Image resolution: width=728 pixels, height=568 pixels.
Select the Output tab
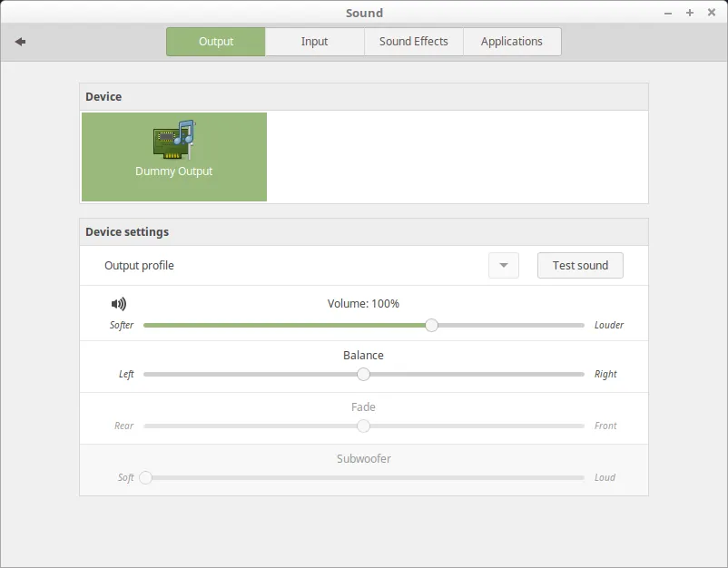[216, 42]
